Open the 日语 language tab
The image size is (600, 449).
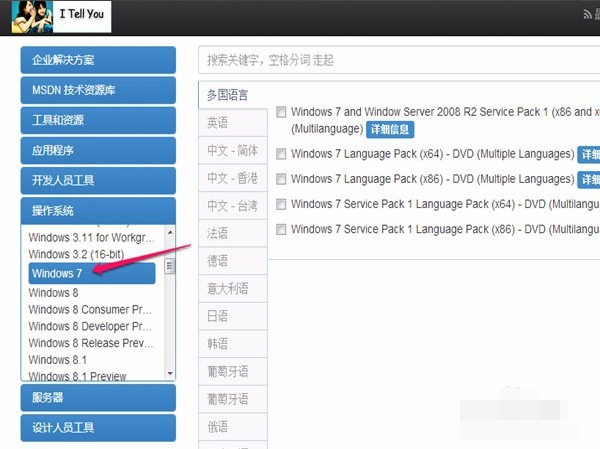point(218,316)
